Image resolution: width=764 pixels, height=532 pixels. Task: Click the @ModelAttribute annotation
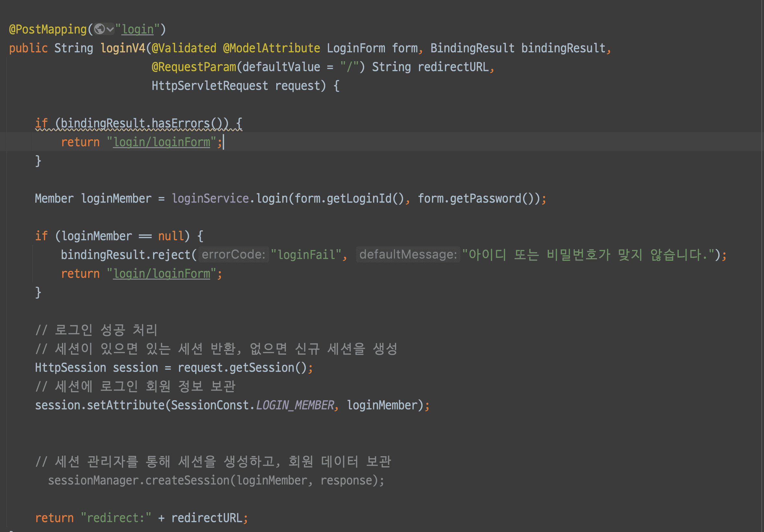click(271, 48)
